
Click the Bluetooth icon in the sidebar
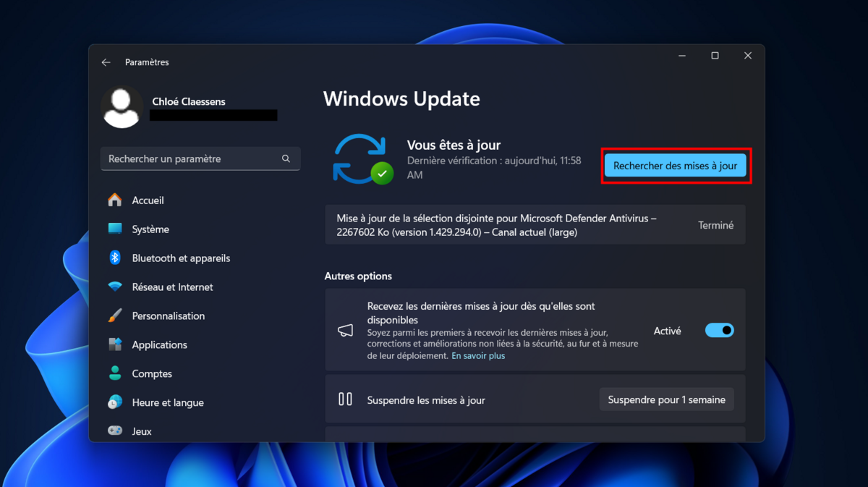click(115, 258)
